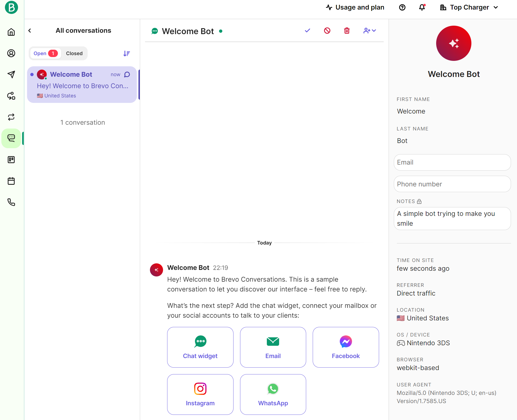Choose the Email channel card
The height and width of the screenshot is (420, 517).
click(273, 347)
